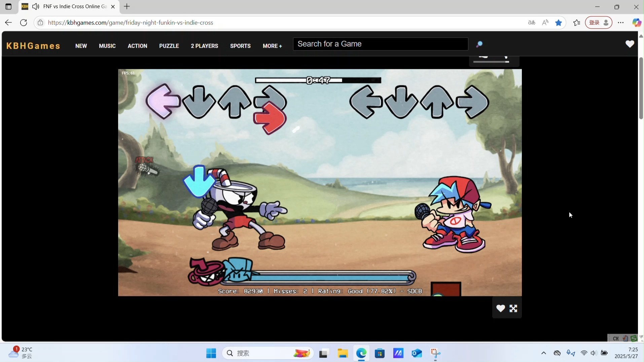Open the Copilot sidebar icon
This screenshot has width=644, height=362.
coord(636,23)
